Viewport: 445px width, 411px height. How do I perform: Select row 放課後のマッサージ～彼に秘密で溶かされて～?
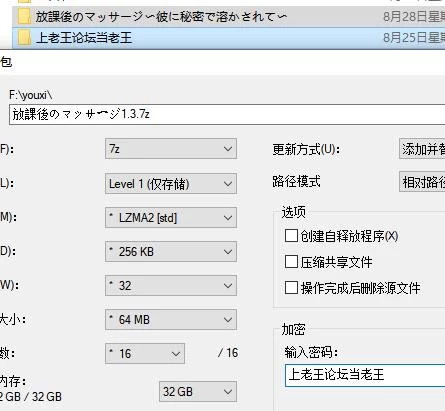pos(229,17)
